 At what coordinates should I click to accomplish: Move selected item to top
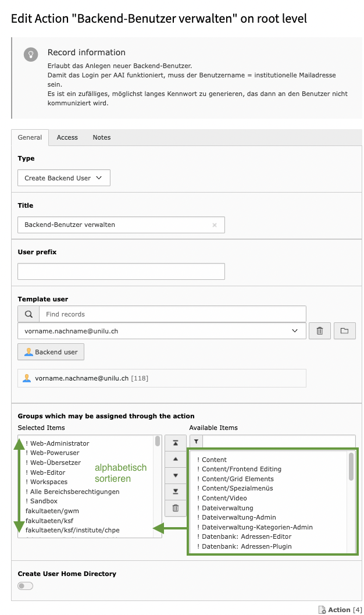(176, 443)
